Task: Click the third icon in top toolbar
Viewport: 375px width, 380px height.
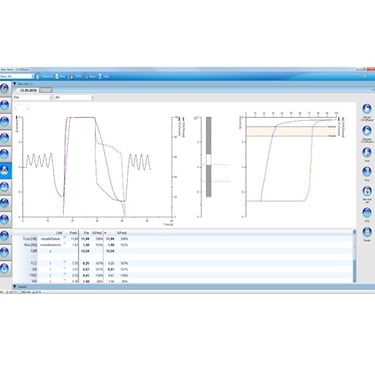Action: point(72,76)
